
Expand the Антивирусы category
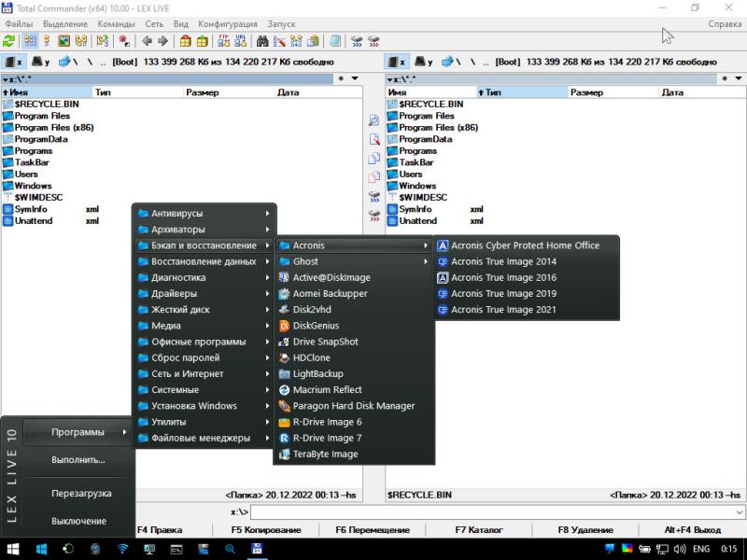coord(204,214)
